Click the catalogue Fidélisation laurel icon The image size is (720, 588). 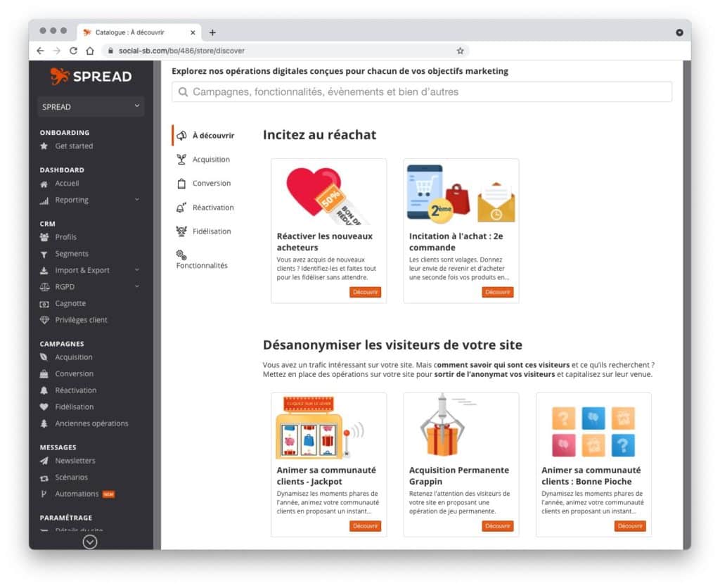pyautogui.click(x=182, y=231)
